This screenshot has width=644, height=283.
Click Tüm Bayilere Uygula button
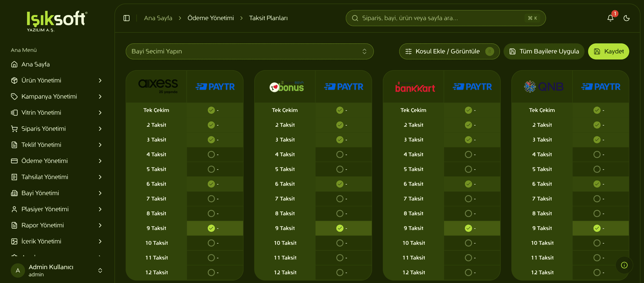(x=544, y=52)
